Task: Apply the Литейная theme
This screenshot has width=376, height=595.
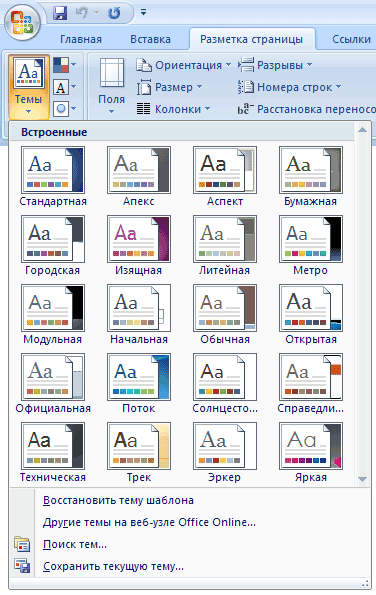Action: point(225,246)
